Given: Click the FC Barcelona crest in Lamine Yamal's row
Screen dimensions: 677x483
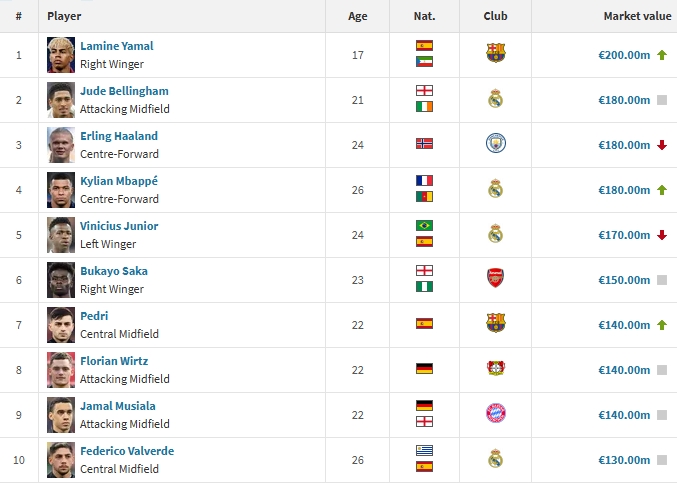Looking at the screenshot, I should tap(495, 54).
